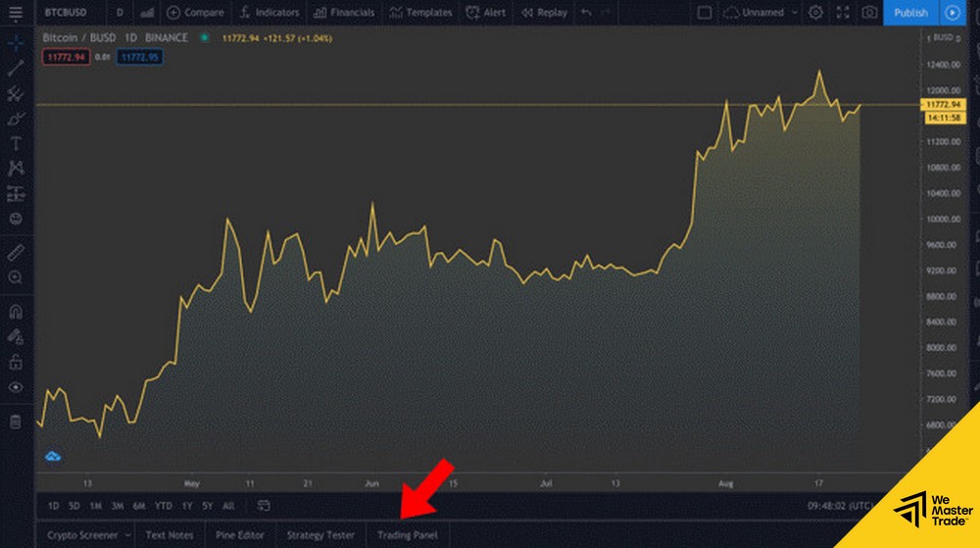Click the trash icon to remove drawings

[x=16, y=422]
